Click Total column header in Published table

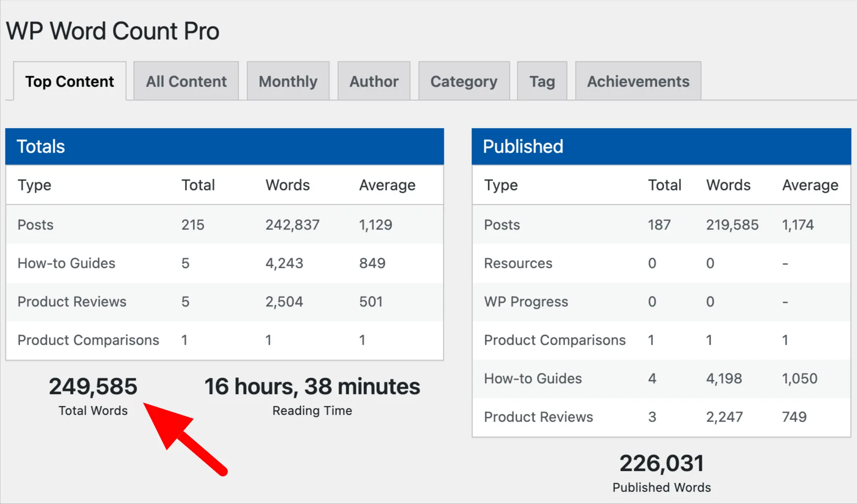point(664,185)
